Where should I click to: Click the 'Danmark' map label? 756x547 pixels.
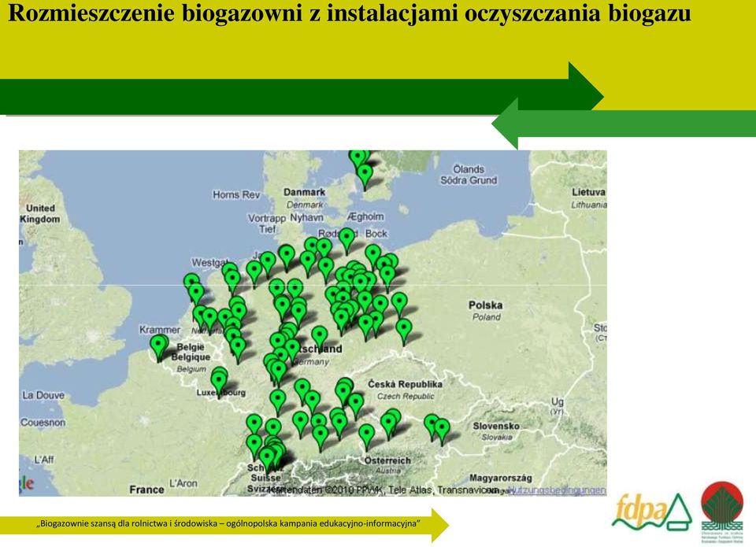click(304, 192)
